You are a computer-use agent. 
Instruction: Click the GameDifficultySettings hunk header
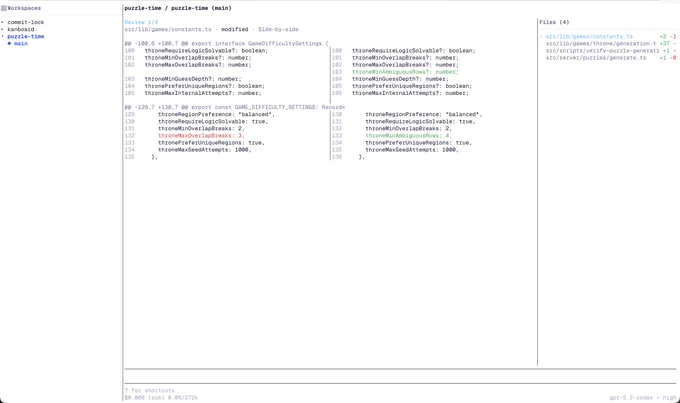226,43
